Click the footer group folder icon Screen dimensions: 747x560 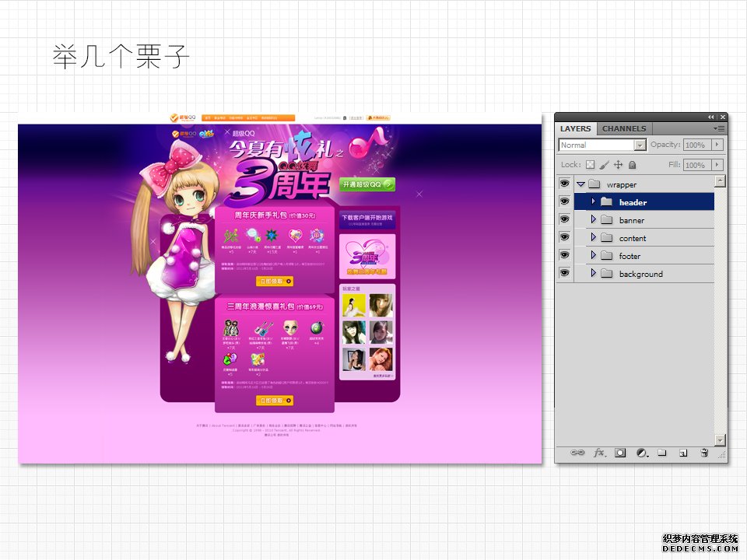[606, 256]
